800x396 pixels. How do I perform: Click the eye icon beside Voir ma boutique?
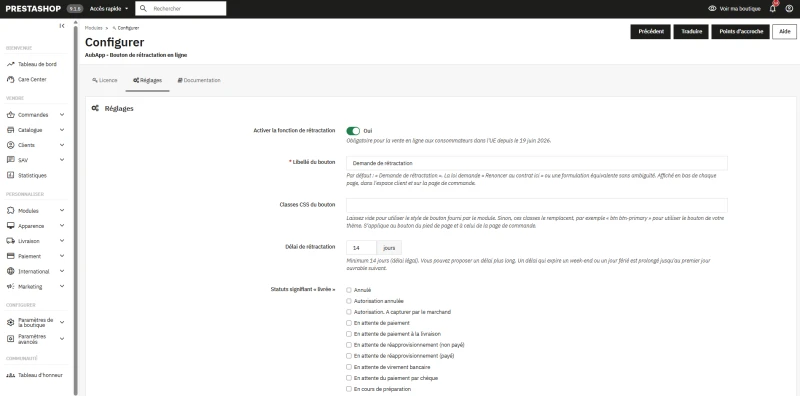pos(712,9)
